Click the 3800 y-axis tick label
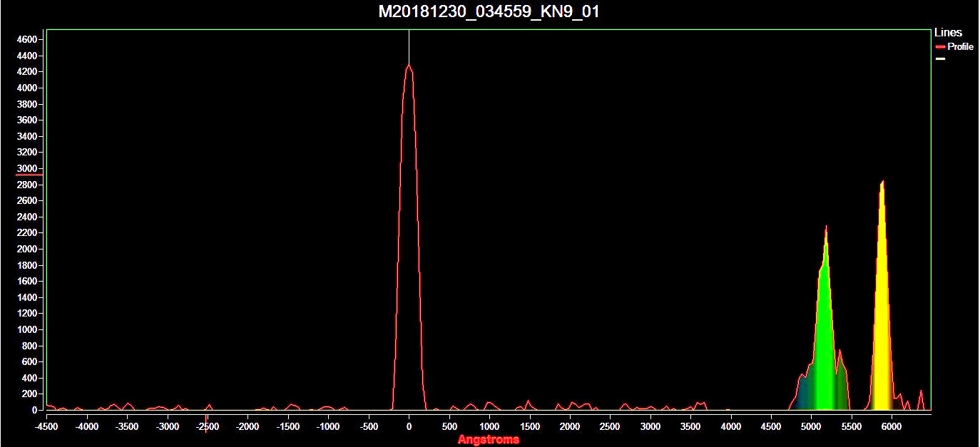 (26, 104)
